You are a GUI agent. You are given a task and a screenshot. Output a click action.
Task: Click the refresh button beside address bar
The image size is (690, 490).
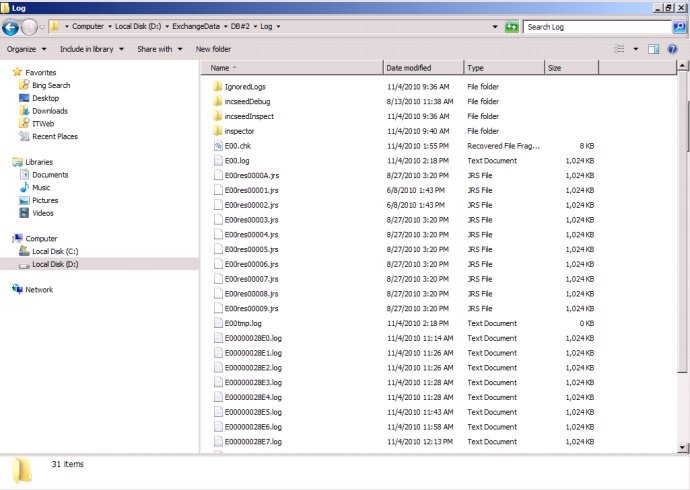[512, 27]
